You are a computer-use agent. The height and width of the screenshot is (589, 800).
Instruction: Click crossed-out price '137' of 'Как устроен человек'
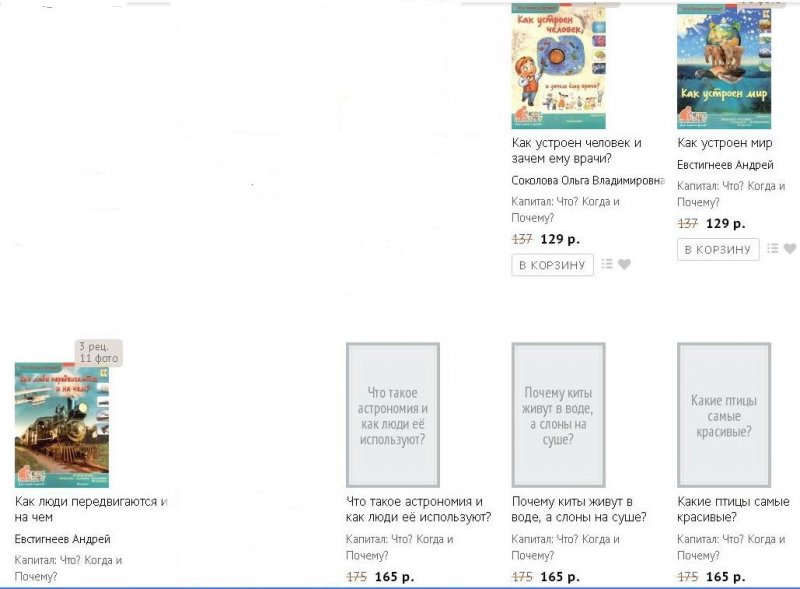[522, 239]
